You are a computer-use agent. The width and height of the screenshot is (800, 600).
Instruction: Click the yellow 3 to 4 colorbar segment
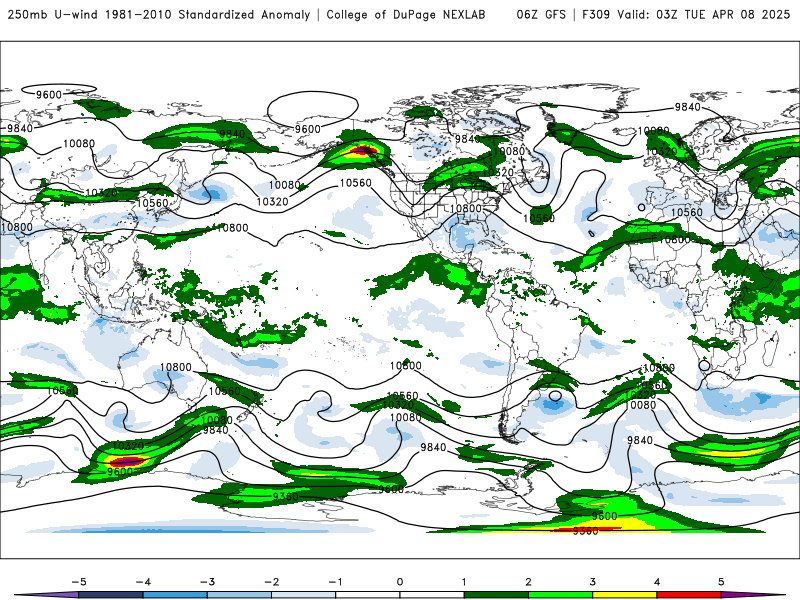[x=624, y=595]
